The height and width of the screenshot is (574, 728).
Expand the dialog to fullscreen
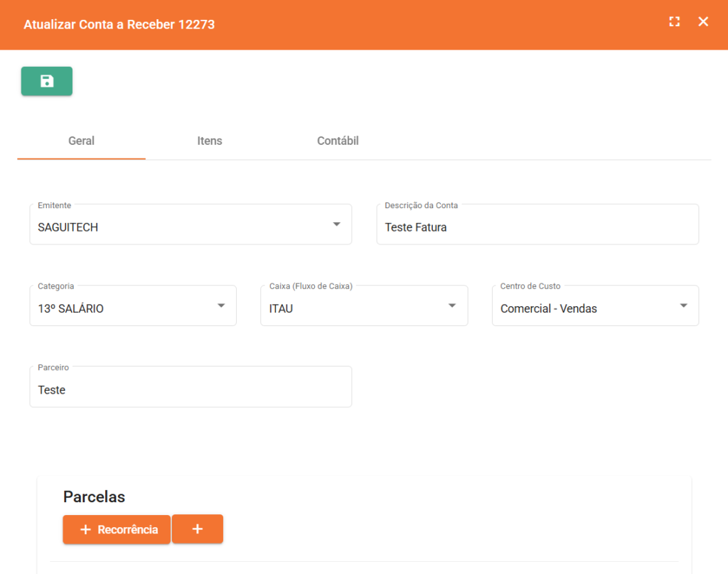coord(675,21)
